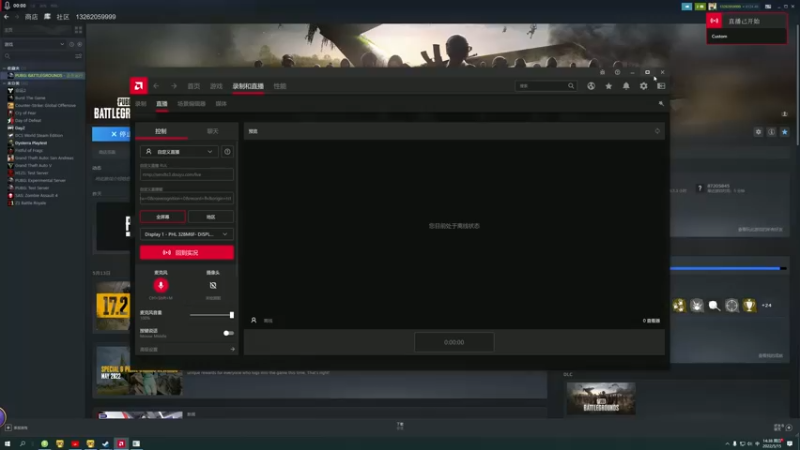
Task: Expand preview panel corner icon
Action: point(657,131)
